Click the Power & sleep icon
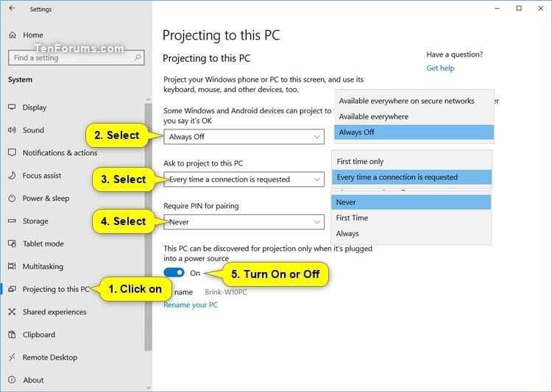Screen dimensions: 552x392 [12, 198]
